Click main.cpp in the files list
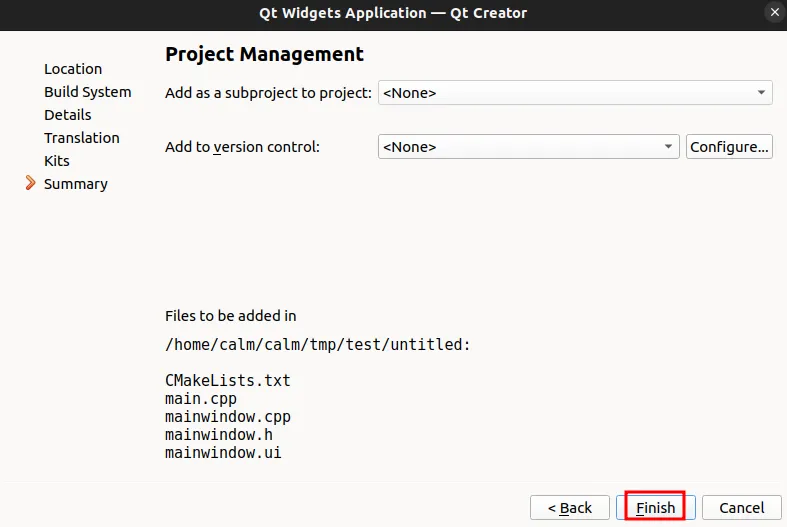 click(201, 399)
